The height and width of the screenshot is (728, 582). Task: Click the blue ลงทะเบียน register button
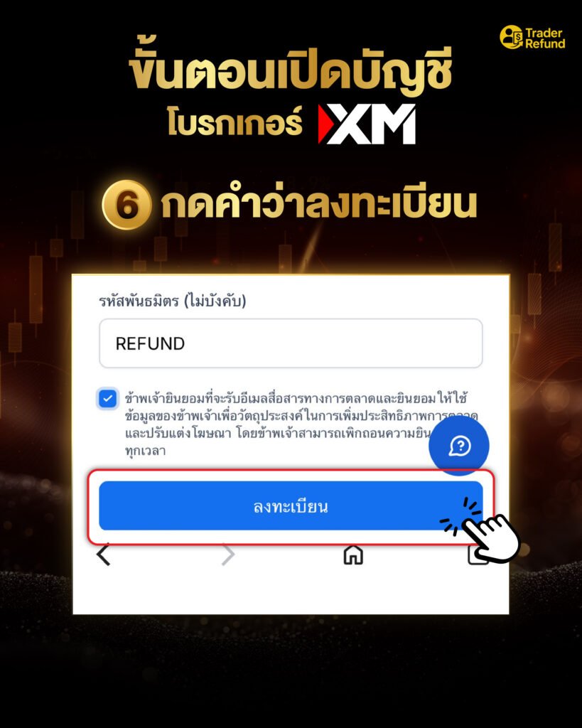click(291, 505)
